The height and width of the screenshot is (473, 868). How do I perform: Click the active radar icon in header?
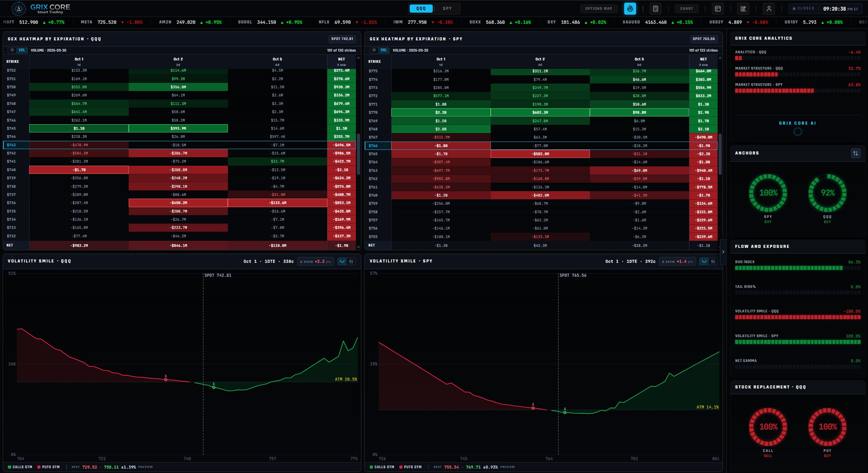[630, 9]
